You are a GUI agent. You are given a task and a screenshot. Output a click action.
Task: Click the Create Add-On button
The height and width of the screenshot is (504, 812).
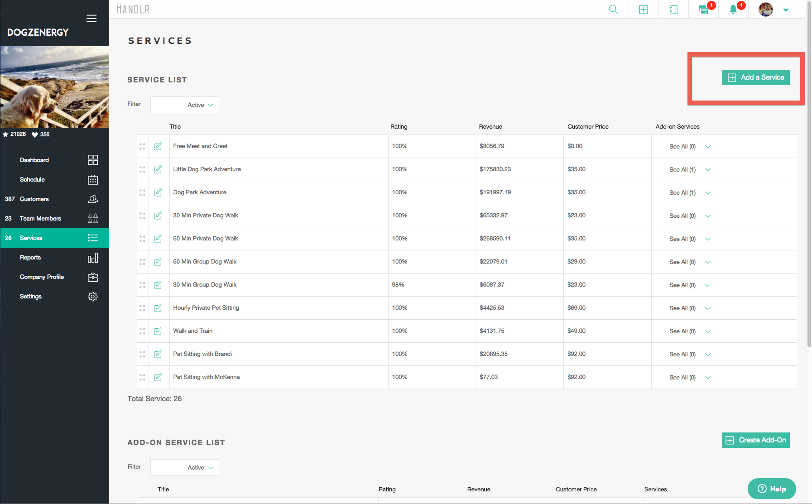(755, 440)
